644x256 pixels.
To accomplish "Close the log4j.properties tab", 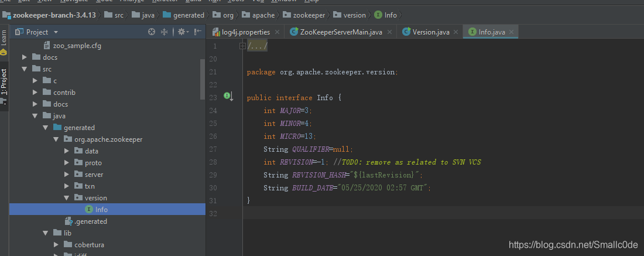I will coord(277,32).
